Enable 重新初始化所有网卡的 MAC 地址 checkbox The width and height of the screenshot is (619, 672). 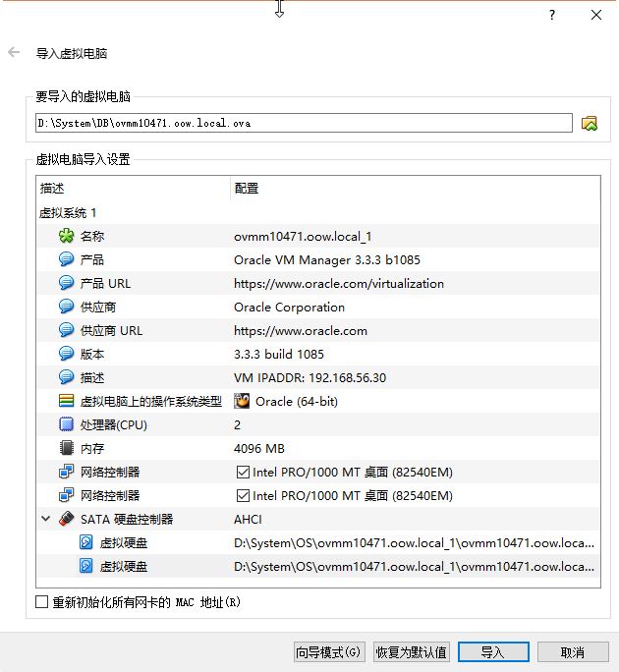click(41, 601)
